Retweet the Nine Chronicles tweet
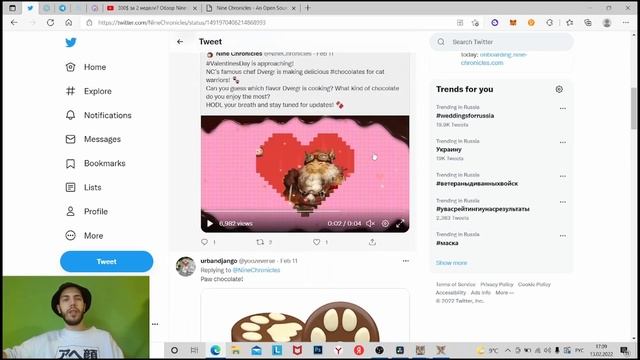 [x=260, y=242]
